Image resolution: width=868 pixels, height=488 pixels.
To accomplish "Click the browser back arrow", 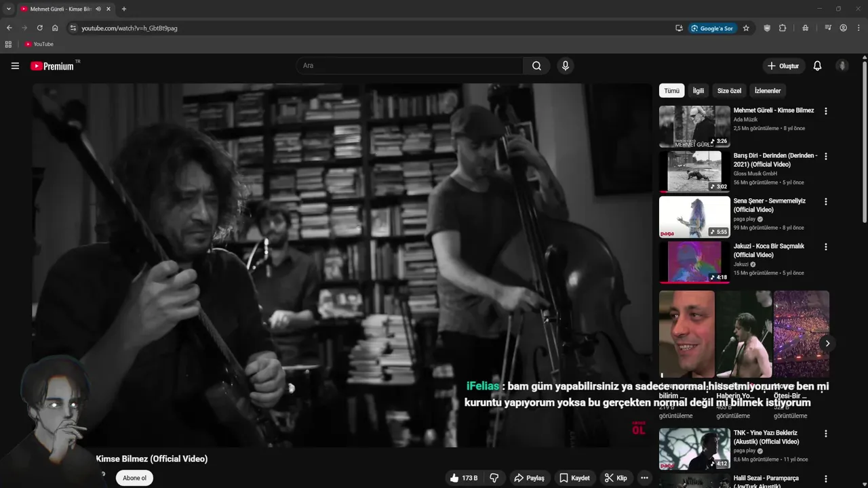I will point(9,28).
